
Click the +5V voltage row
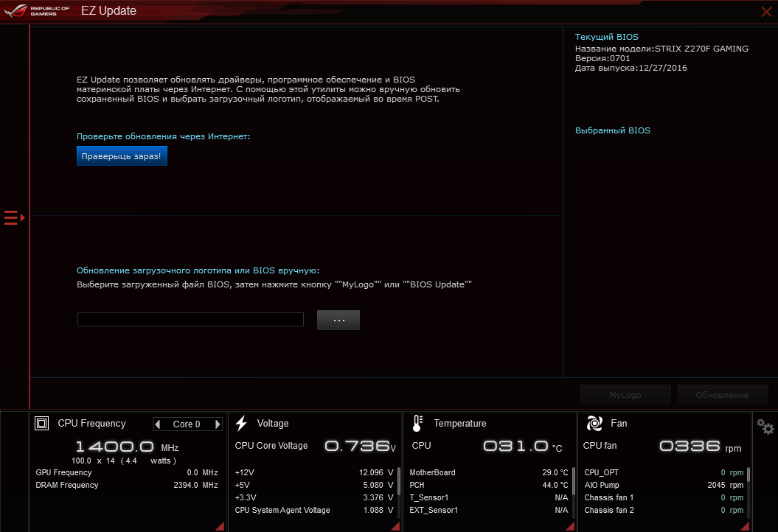click(313, 485)
